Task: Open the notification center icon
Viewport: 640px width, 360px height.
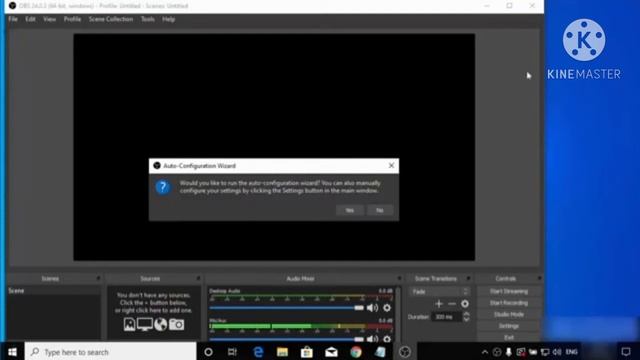Action: click(626, 352)
